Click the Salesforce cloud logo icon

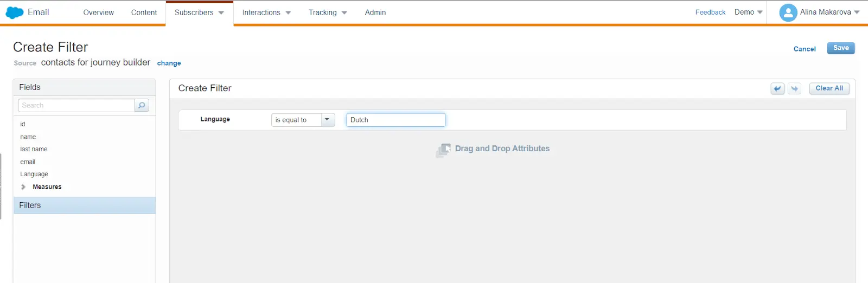14,12
